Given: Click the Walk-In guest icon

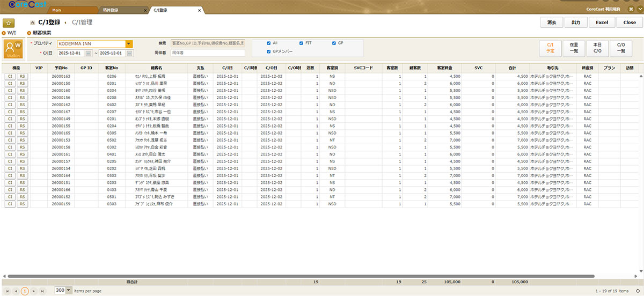Looking at the screenshot, I should click(12, 49).
